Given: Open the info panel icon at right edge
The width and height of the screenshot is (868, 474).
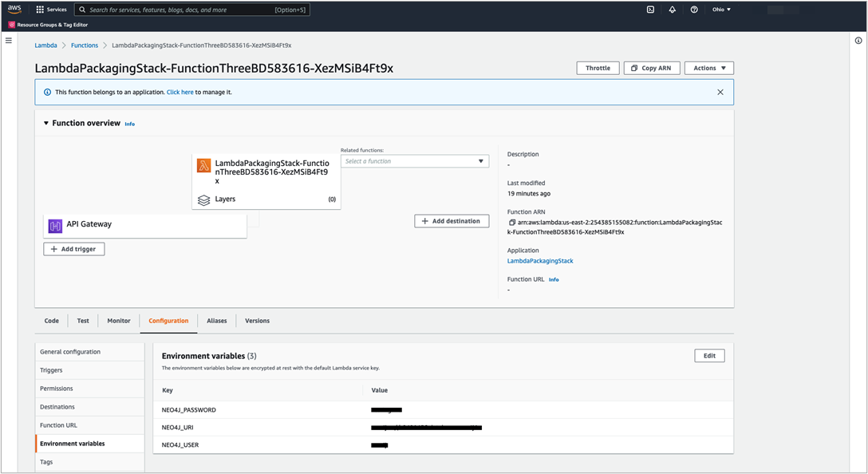Looking at the screenshot, I should click(858, 41).
